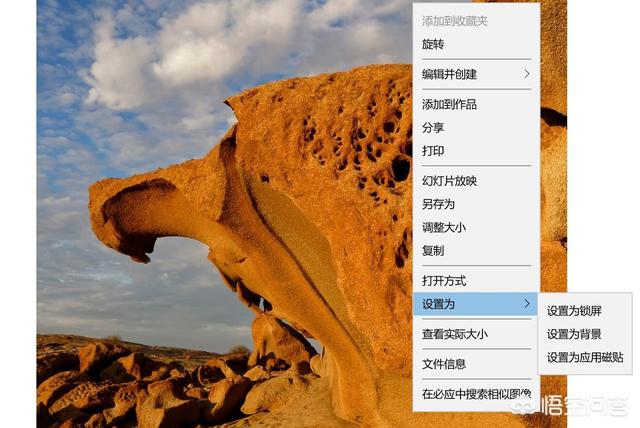The height and width of the screenshot is (428, 640).
Task: Select 旋转 in the context menu
Action: point(476,44)
